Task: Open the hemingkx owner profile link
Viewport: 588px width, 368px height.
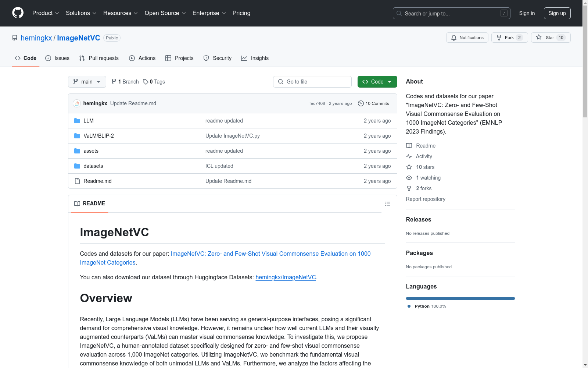Action: click(x=36, y=38)
